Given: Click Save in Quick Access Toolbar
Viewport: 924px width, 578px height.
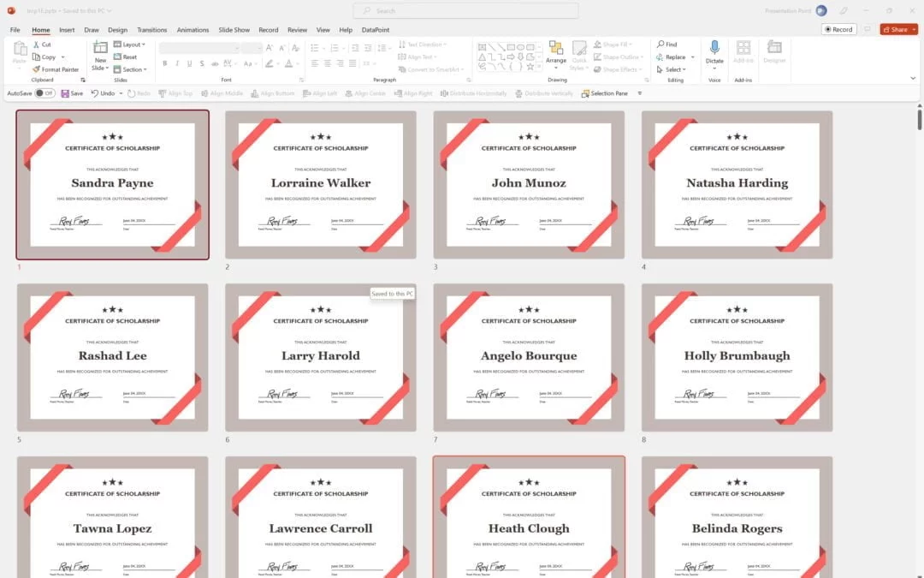Looking at the screenshot, I should tap(72, 93).
